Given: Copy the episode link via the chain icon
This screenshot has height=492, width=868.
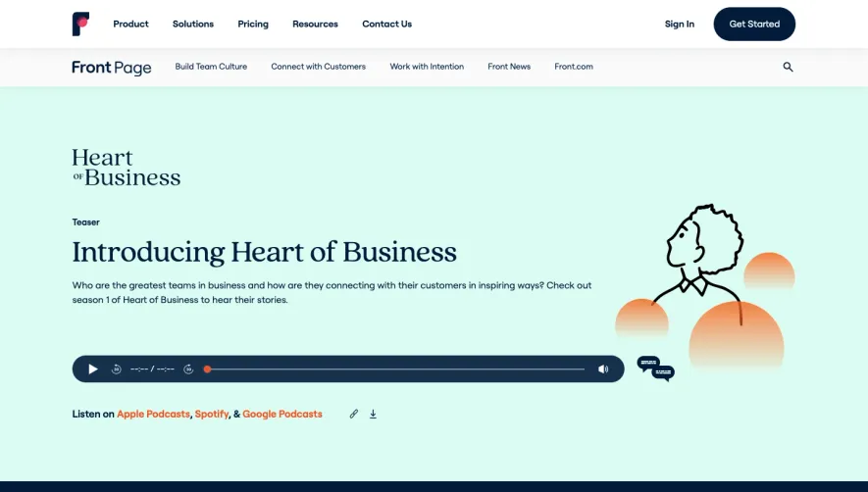Looking at the screenshot, I should [354, 414].
